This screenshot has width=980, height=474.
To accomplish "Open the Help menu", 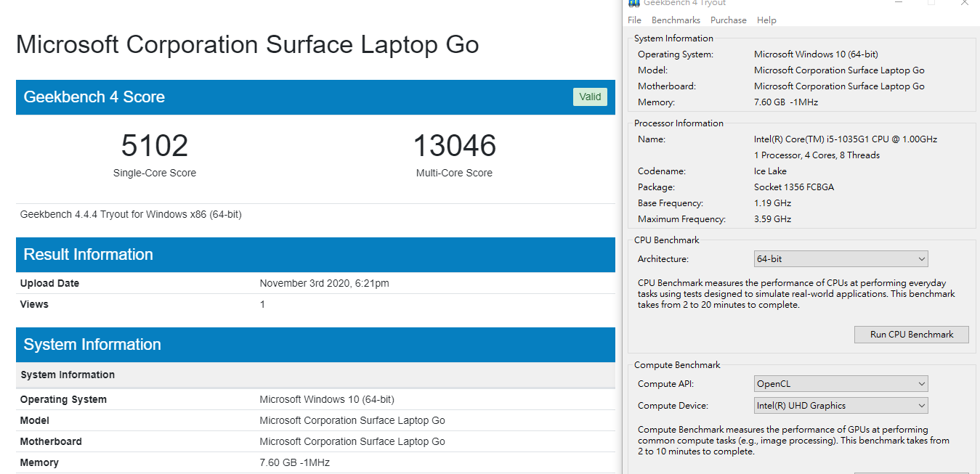I will [x=766, y=20].
